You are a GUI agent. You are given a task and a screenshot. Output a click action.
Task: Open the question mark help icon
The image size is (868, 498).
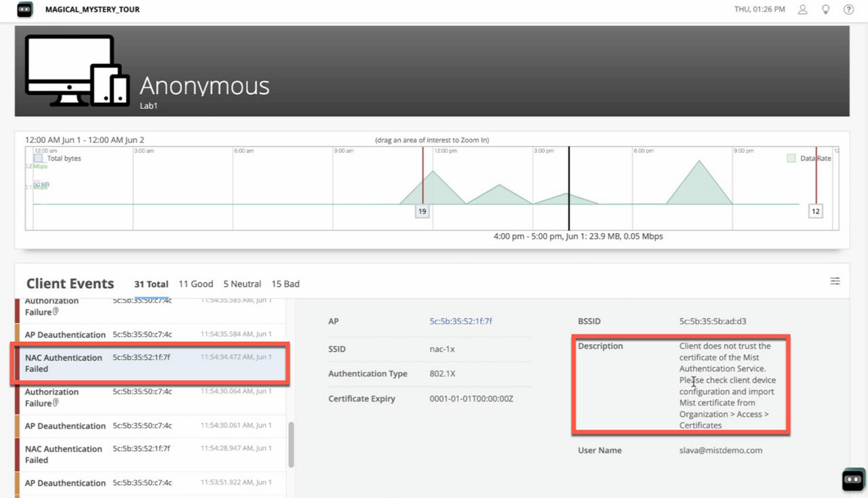(848, 9)
